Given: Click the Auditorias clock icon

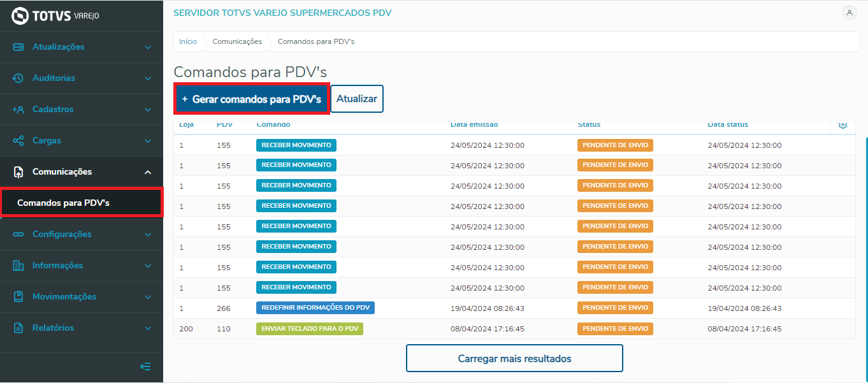Looking at the screenshot, I should point(18,78).
